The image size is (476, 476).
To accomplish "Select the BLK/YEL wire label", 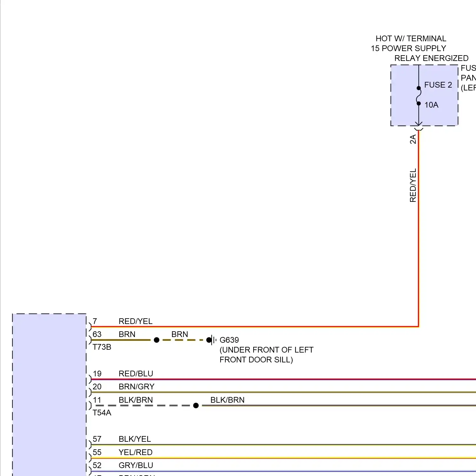I will 135,439.
